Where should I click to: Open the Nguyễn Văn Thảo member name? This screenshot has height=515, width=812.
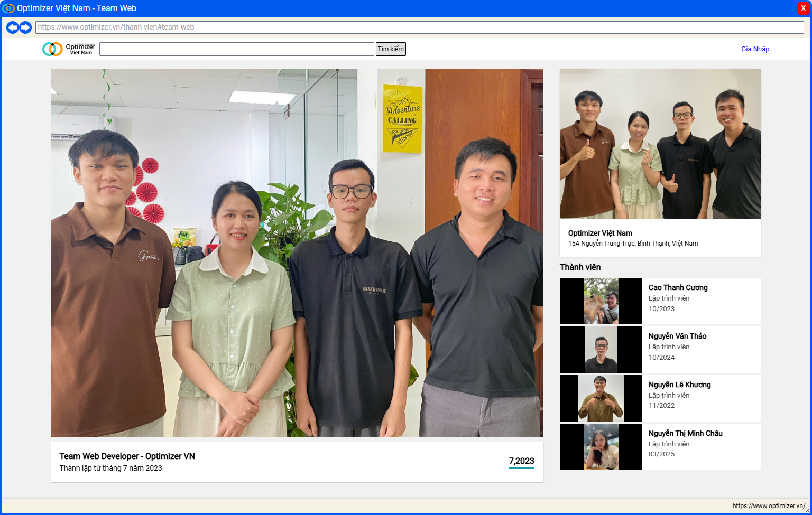[677, 336]
